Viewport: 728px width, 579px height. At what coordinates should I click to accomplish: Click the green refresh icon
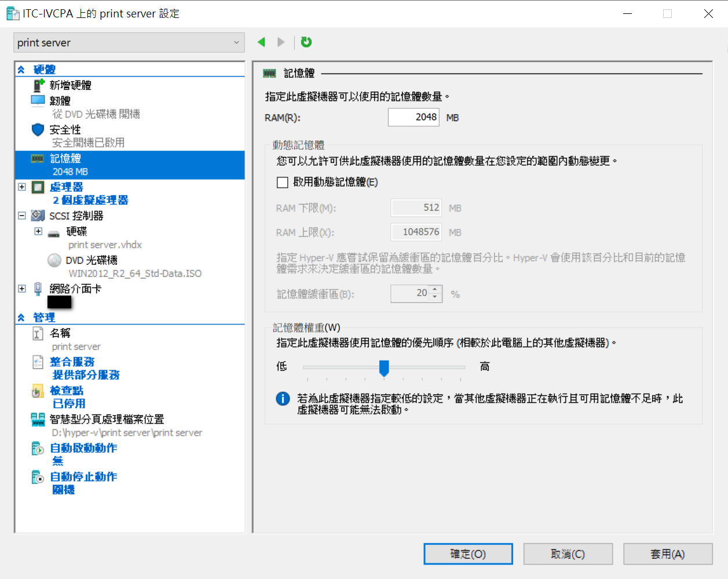(x=306, y=42)
